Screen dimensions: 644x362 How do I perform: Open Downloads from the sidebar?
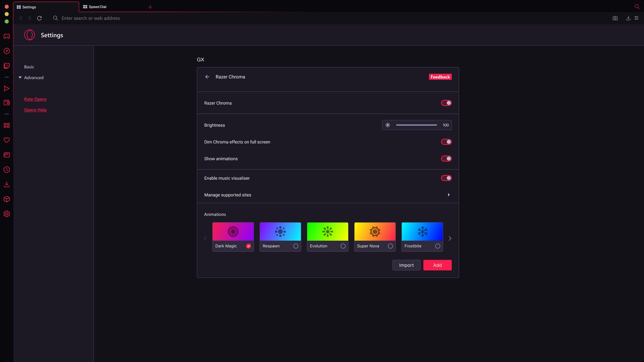click(x=7, y=184)
